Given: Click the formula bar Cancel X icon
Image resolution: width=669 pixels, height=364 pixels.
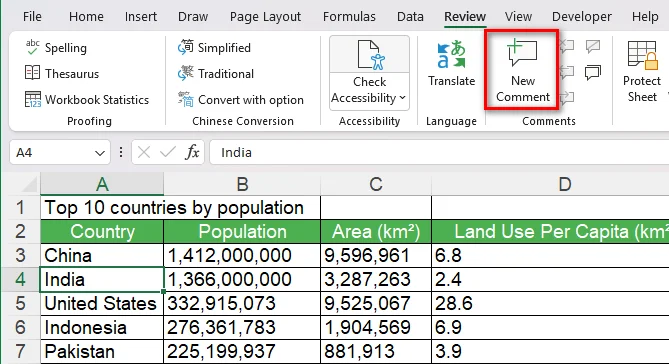Looking at the screenshot, I should 144,152.
